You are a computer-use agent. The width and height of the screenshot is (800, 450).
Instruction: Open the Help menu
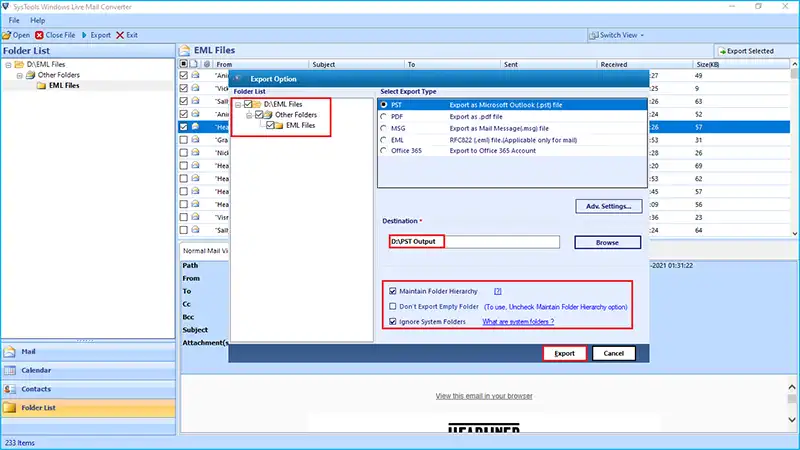pos(37,20)
